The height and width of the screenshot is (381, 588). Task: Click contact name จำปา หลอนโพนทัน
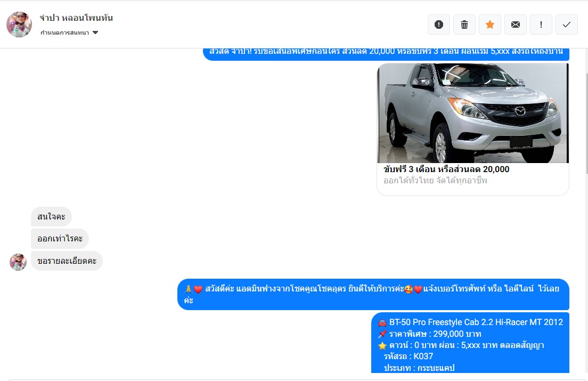click(x=76, y=18)
